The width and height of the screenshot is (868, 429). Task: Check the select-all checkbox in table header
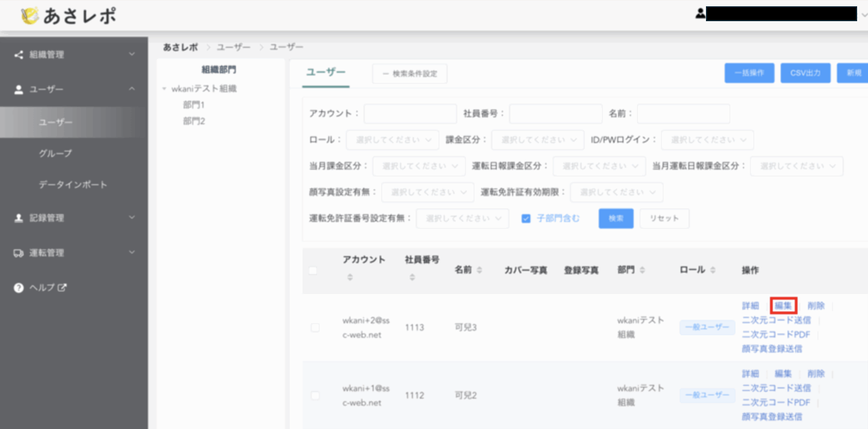[313, 271]
